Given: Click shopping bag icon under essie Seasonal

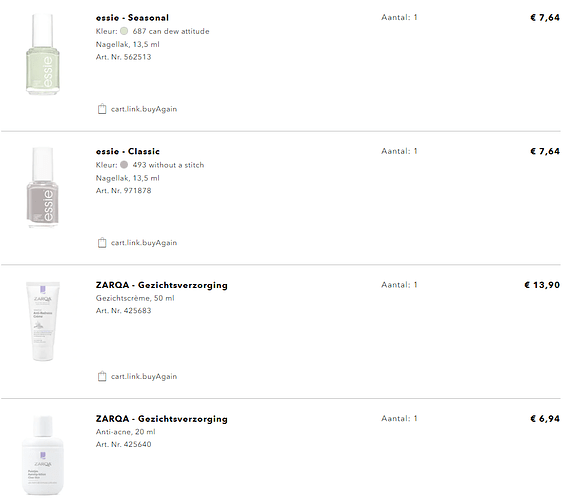Looking at the screenshot, I should pos(102,109).
